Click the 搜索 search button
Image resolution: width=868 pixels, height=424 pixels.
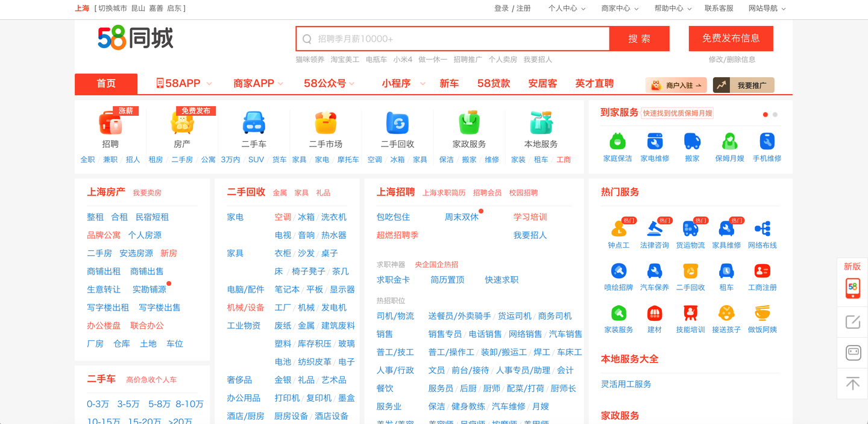[639, 39]
